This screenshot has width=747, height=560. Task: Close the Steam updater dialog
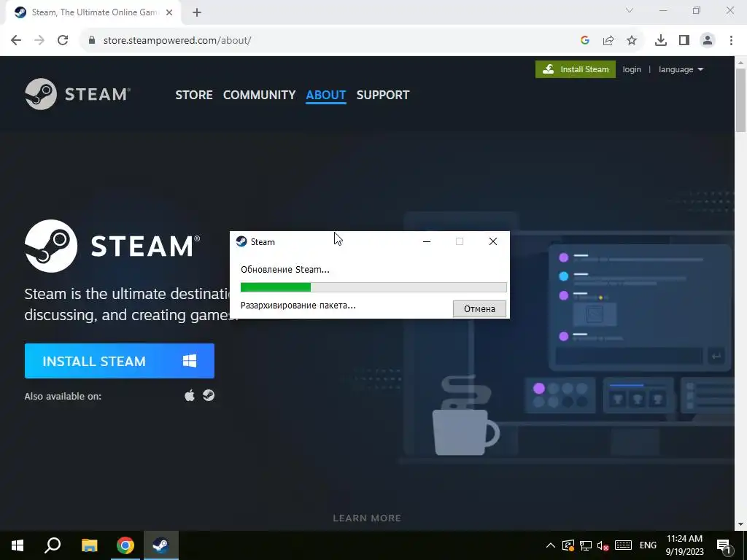[x=493, y=241]
